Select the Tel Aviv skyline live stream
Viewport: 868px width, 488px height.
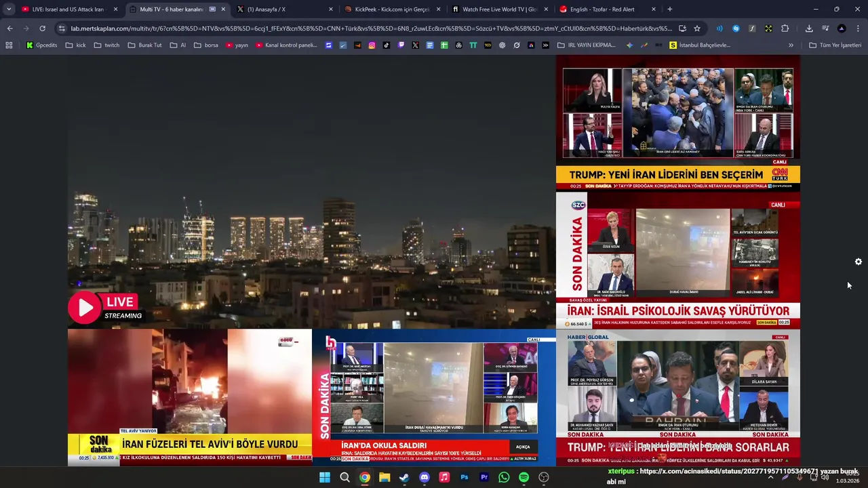coord(312,192)
